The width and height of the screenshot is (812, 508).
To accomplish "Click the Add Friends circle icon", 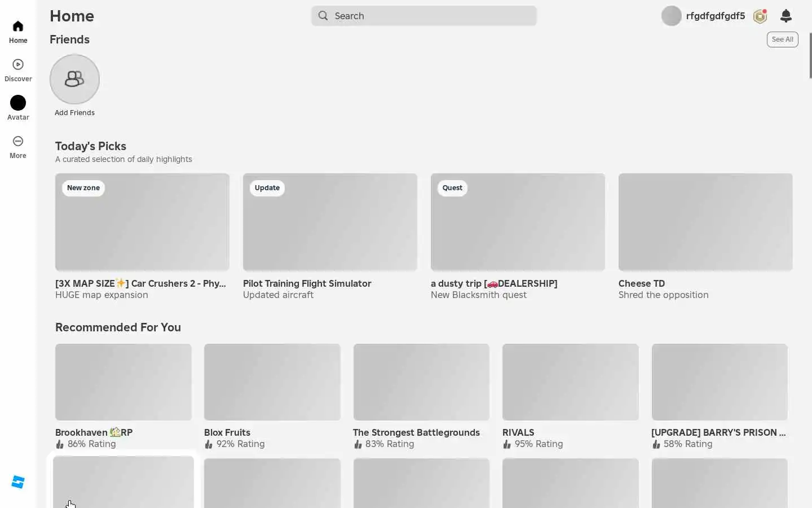I will (x=74, y=79).
